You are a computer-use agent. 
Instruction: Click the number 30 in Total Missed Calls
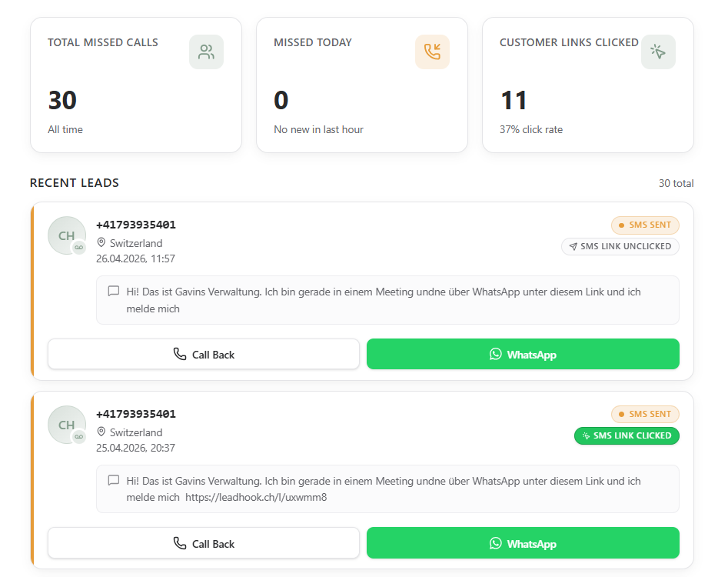[x=62, y=100]
